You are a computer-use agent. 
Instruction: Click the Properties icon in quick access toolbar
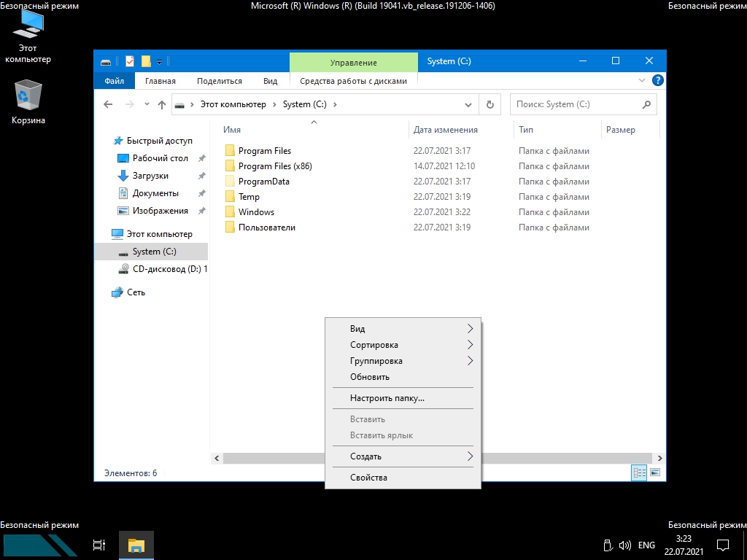click(x=130, y=61)
